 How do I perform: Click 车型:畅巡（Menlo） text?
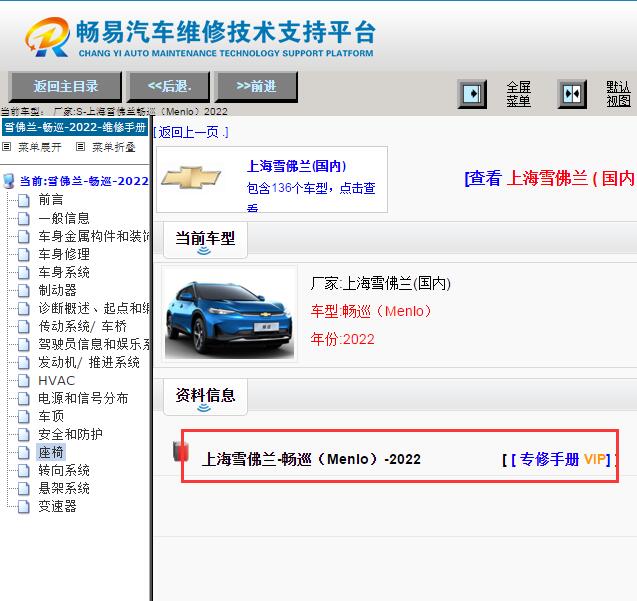(372, 311)
